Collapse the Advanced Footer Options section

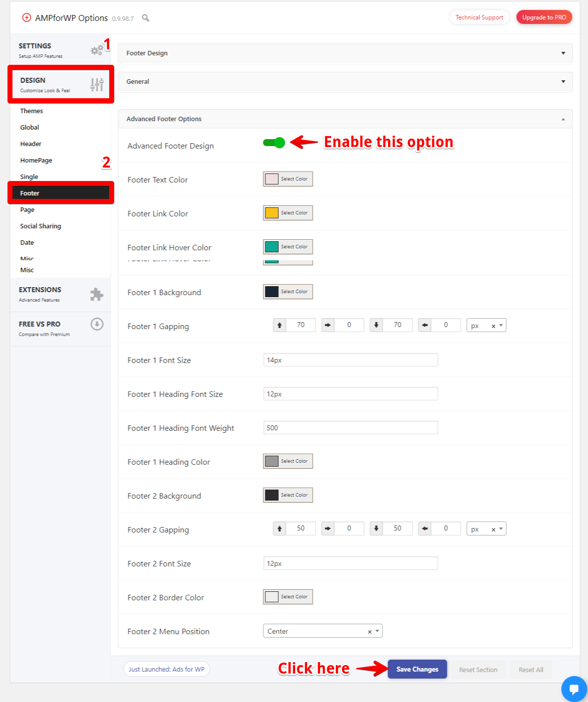[345, 119]
